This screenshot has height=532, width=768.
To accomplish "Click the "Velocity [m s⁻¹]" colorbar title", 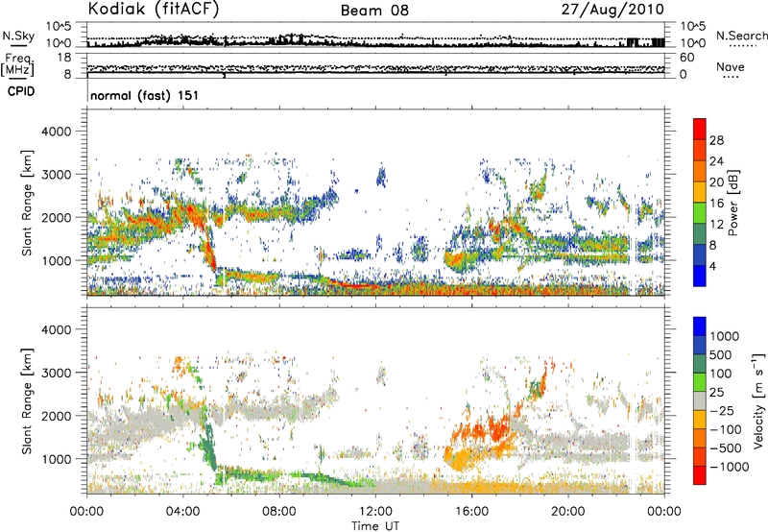I will click(758, 400).
